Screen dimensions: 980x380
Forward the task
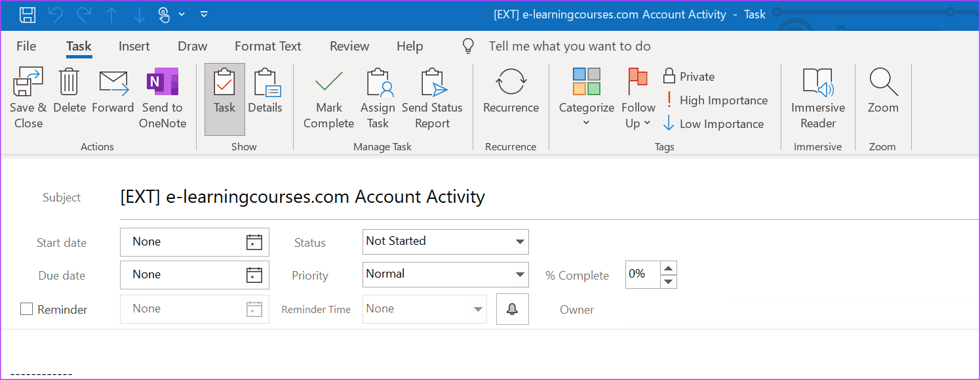pyautogui.click(x=113, y=91)
